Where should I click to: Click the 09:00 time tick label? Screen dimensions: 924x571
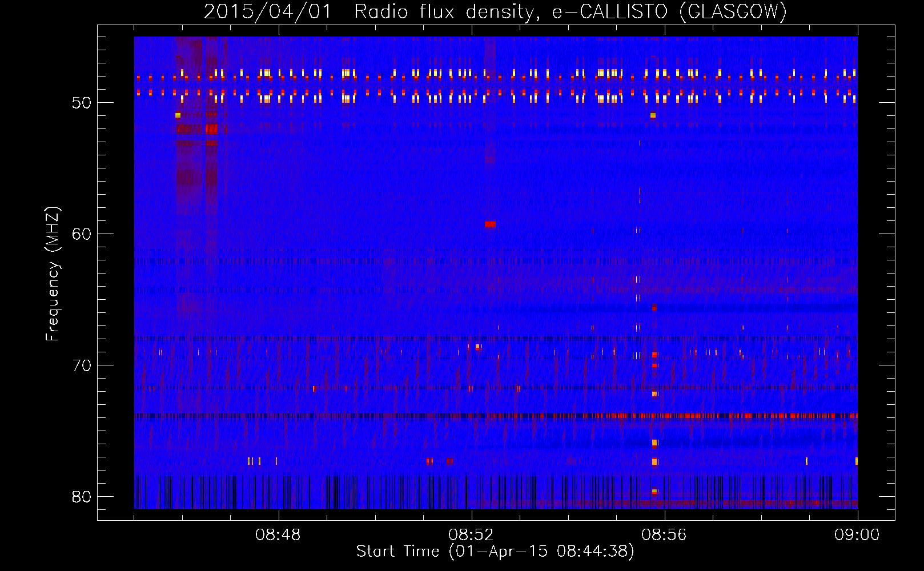coord(857,535)
